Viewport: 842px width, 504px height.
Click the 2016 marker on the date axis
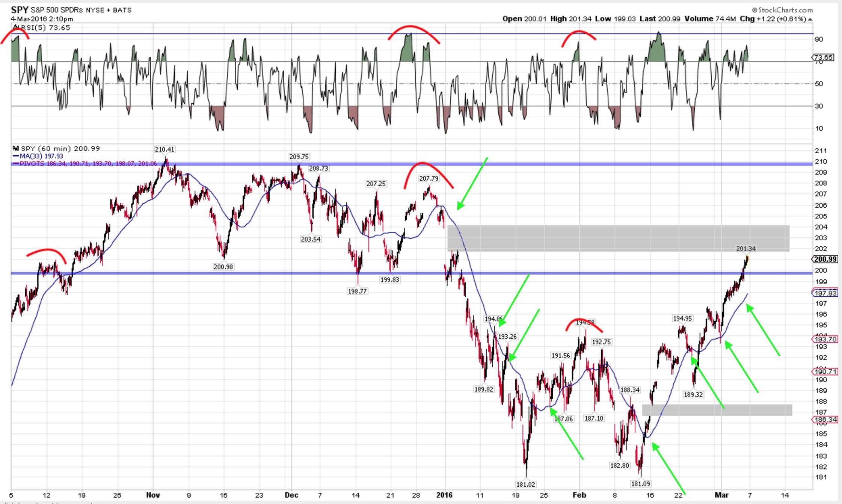point(444,495)
